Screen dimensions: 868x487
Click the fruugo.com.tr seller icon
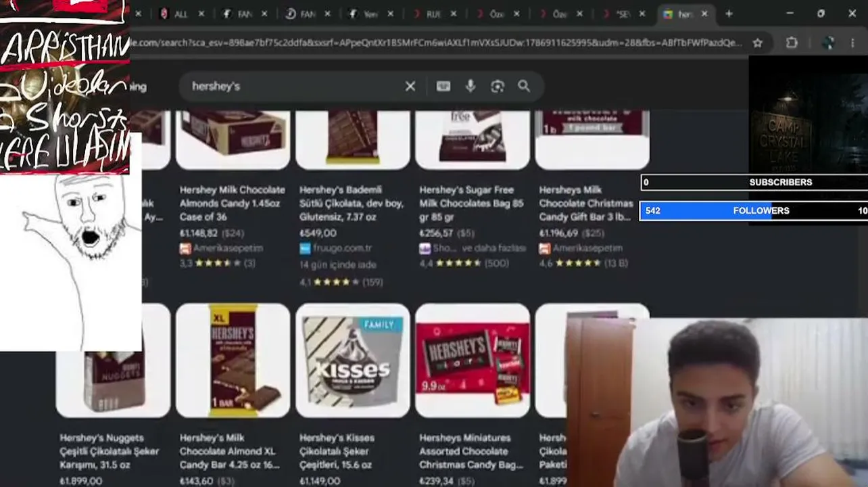pyautogui.click(x=305, y=248)
